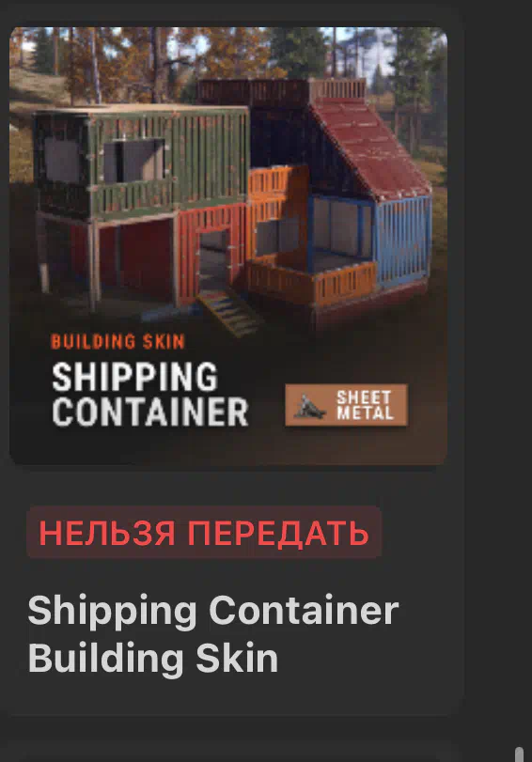Click the Sheet Metal badge icon
This screenshot has height=762, width=532.
coord(346,405)
